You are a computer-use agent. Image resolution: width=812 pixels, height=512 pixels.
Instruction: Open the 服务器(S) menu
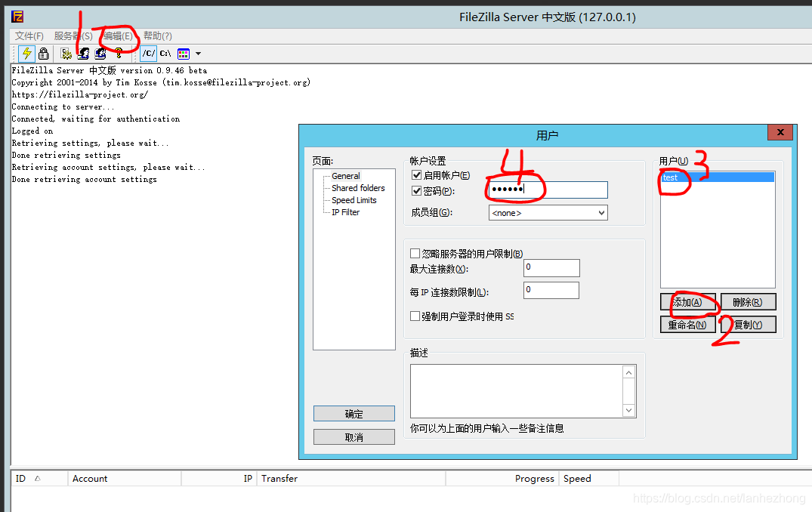[x=73, y=35]
